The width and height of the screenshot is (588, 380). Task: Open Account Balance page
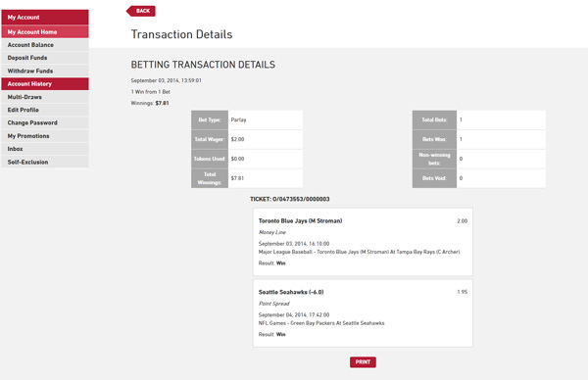[x=45, y=45]
